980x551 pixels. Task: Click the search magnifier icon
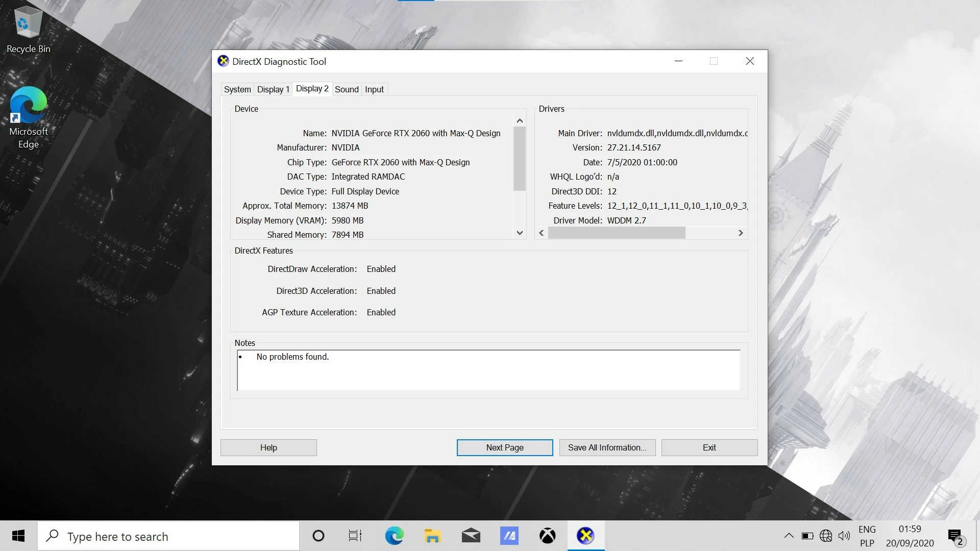(x=52, y=536)
